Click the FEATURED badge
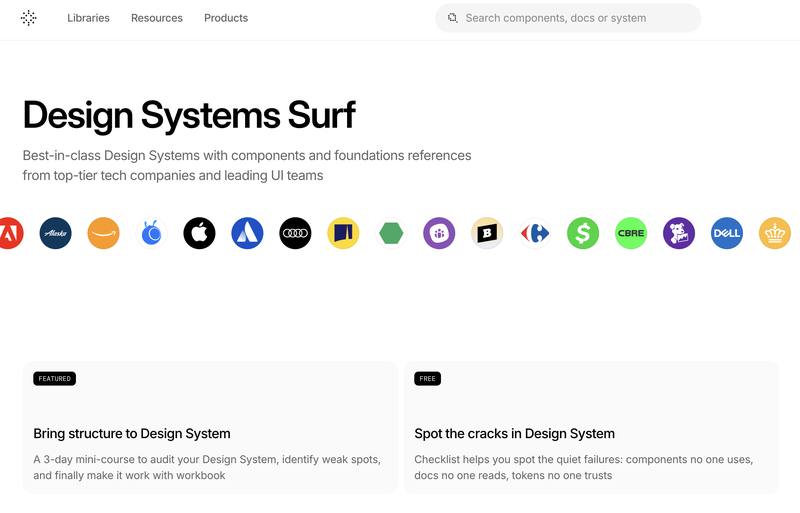The image size is (800, 513). pyautogui.click(x=55, y=379)
